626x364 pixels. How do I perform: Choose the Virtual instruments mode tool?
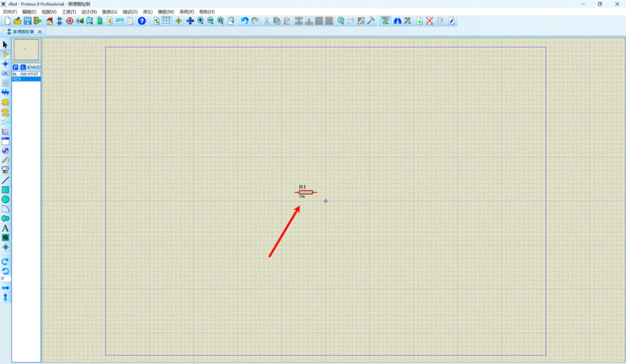point(5,170)
